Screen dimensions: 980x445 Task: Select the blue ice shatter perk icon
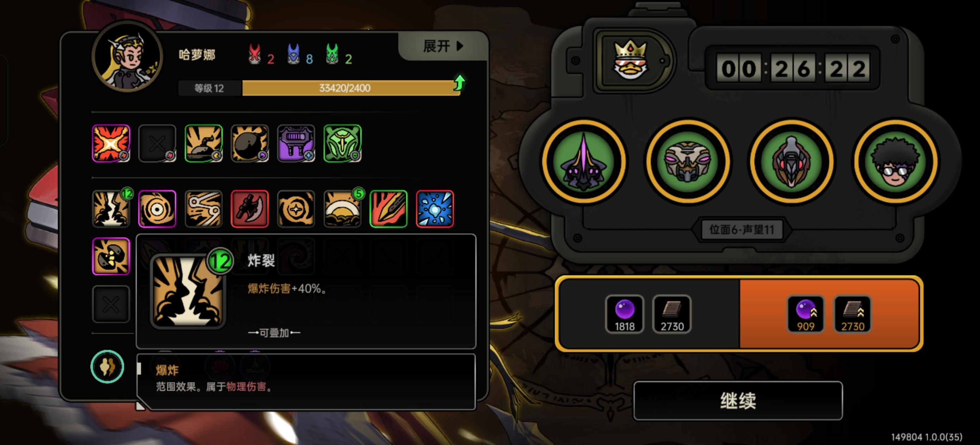pyautogui.click(x=435, y=209)
